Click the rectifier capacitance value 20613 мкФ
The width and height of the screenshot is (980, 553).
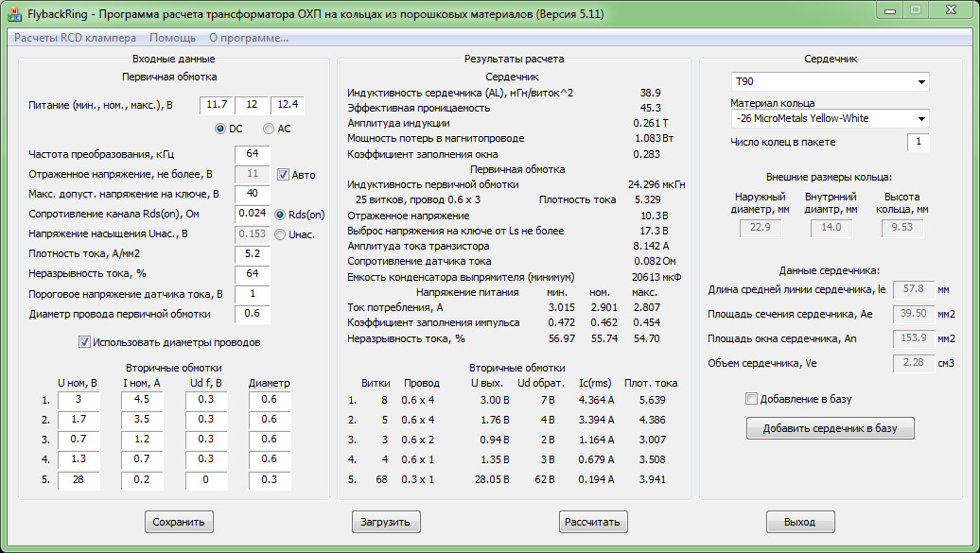656,277
